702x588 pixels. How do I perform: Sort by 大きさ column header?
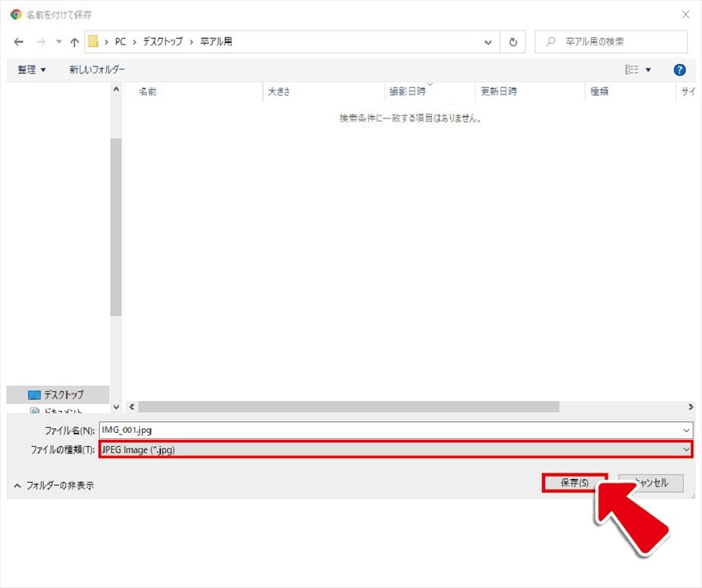click(278, 92)
